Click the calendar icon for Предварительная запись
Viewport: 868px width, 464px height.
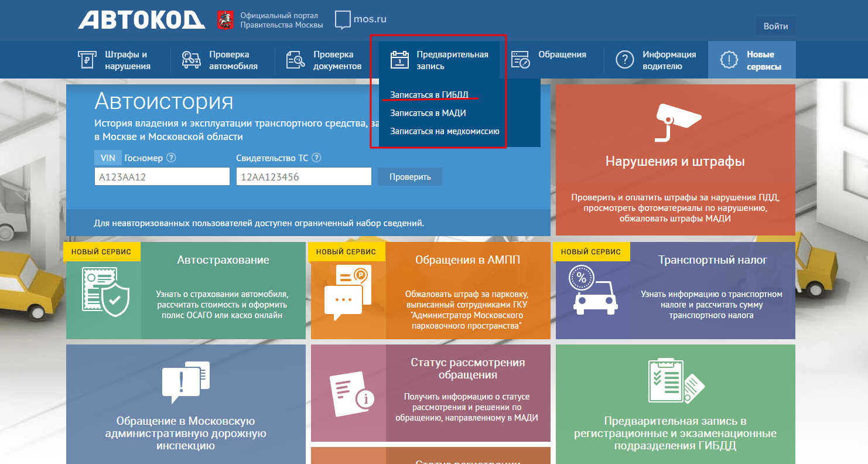tap(399, 60)
